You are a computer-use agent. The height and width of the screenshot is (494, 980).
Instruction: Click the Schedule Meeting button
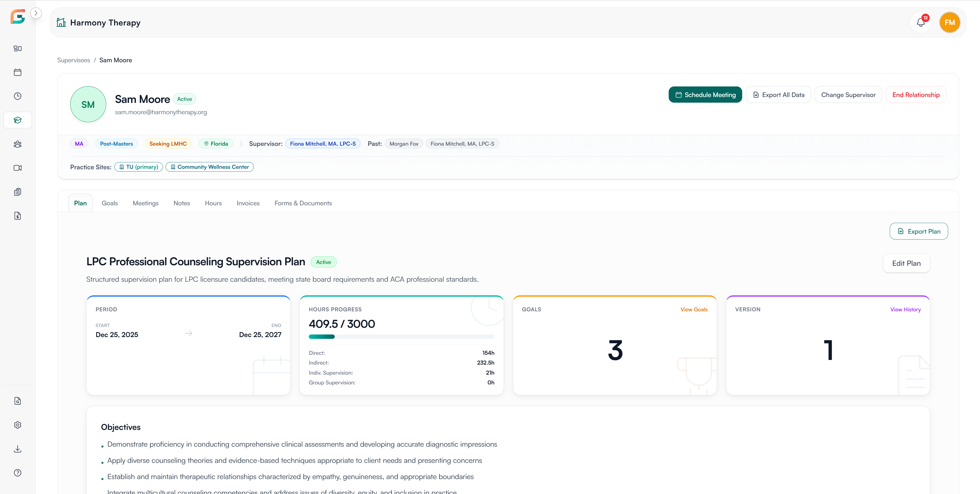tap(705, 95)
